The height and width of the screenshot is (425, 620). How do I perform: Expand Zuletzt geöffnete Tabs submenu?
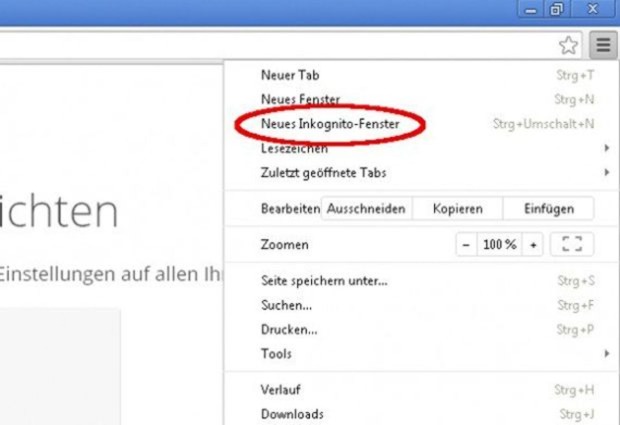(421, 173)
